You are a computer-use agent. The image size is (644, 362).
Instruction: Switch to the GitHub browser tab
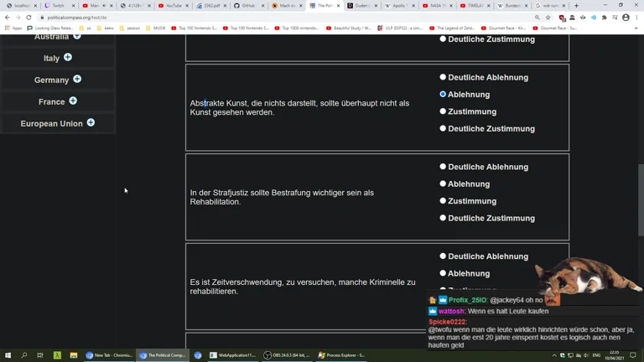coord(247,6)
